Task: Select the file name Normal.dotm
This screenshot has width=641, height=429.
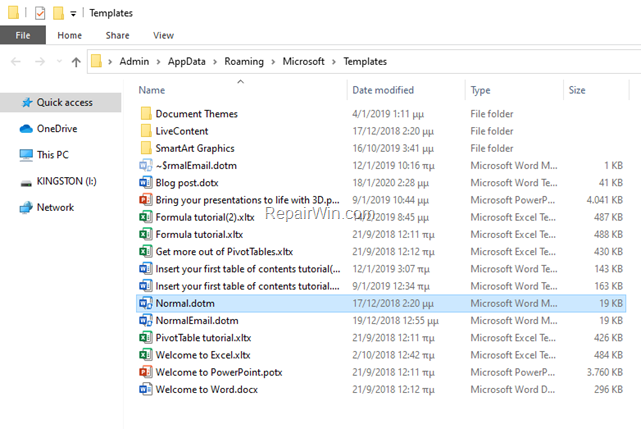Action: (185, 303)
